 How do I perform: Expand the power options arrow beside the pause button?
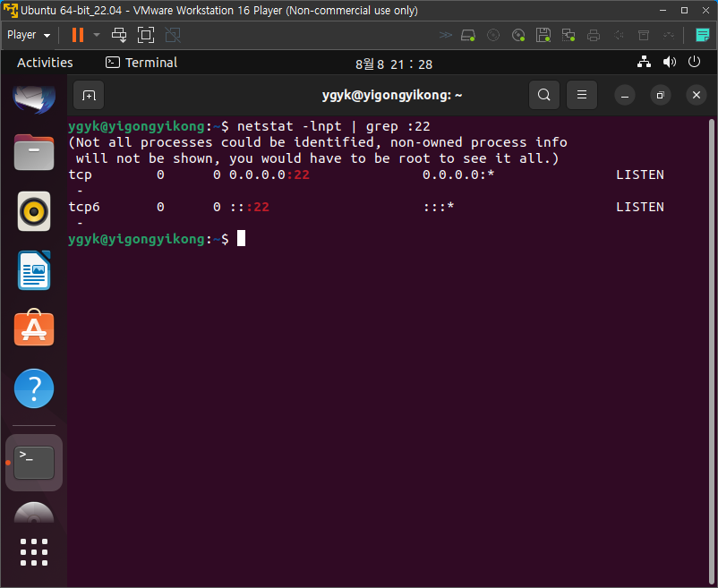tap(97, 35)
